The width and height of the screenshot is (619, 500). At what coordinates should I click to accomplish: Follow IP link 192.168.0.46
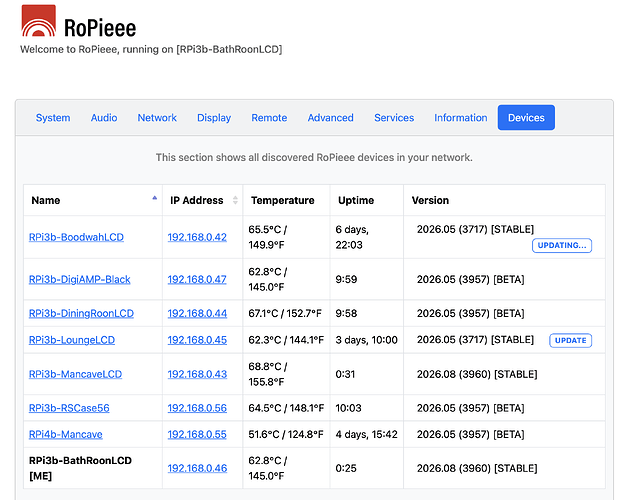pyautogui.click(x=197, y=468)
